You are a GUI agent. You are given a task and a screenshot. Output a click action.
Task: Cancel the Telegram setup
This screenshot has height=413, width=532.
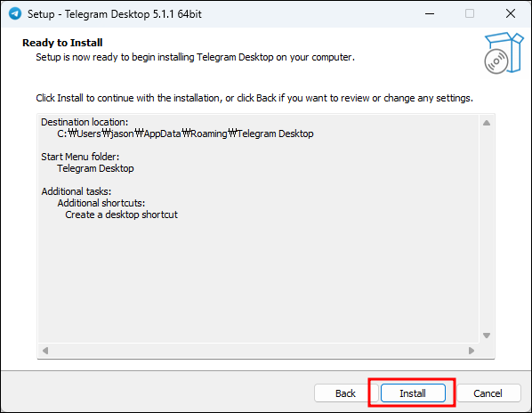point(488,393)
